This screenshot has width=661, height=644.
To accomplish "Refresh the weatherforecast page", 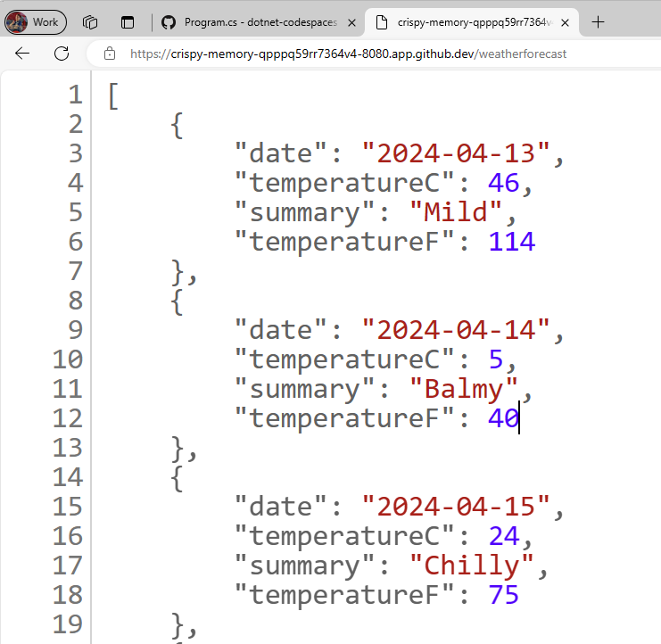I will [62, 54].
